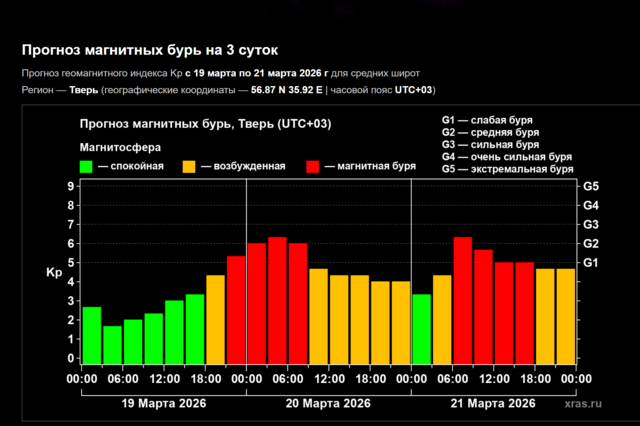Click the '0' value on the Kp axis

pos(71,358)
